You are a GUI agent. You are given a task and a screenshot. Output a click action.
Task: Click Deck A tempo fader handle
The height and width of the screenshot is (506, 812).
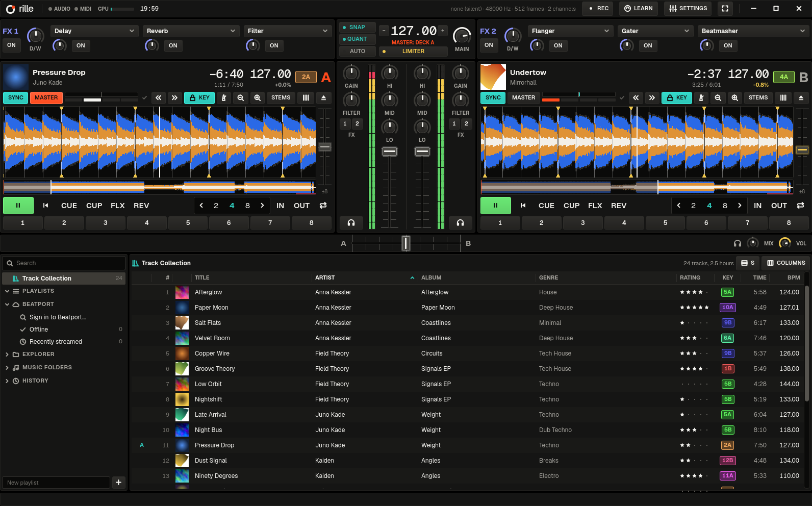coord(325,147)
